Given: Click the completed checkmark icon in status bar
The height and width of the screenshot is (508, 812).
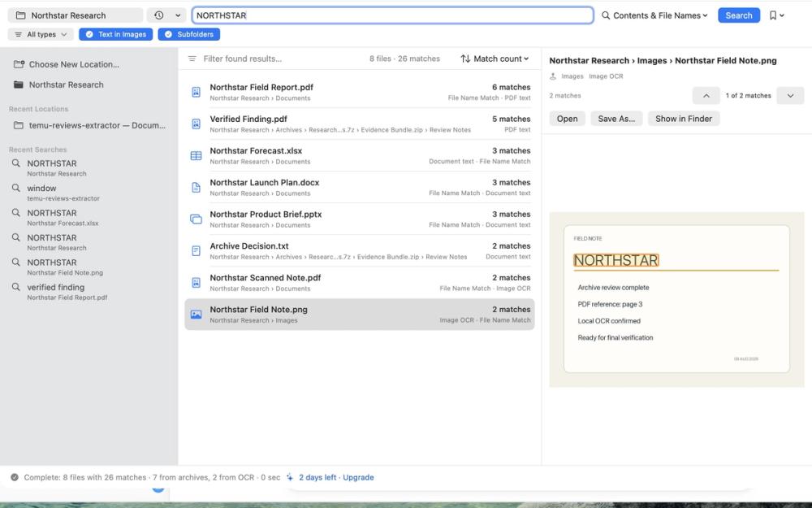Looking at the screenshot, I should 15,477.
